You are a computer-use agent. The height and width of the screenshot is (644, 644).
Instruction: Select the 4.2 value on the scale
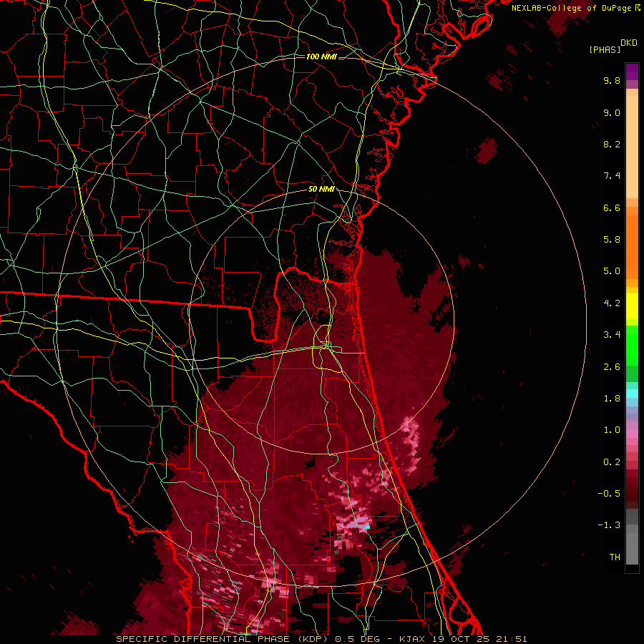pos(612,303)
